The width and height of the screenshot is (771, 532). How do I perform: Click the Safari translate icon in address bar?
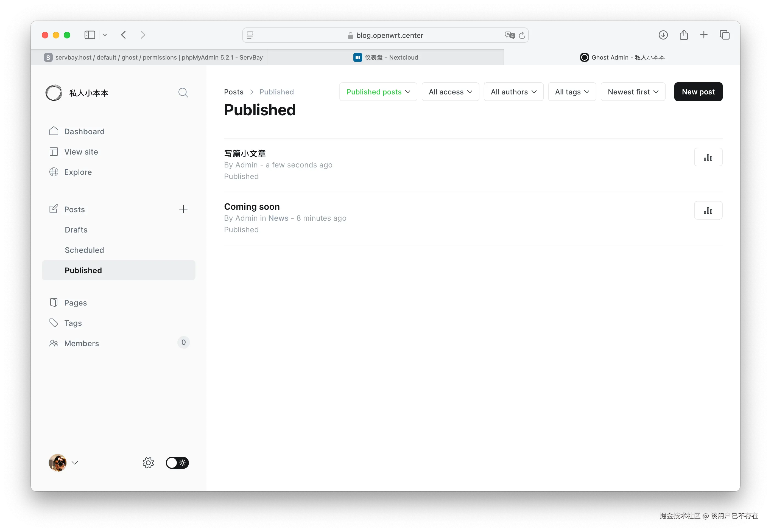tap(509, 35)
